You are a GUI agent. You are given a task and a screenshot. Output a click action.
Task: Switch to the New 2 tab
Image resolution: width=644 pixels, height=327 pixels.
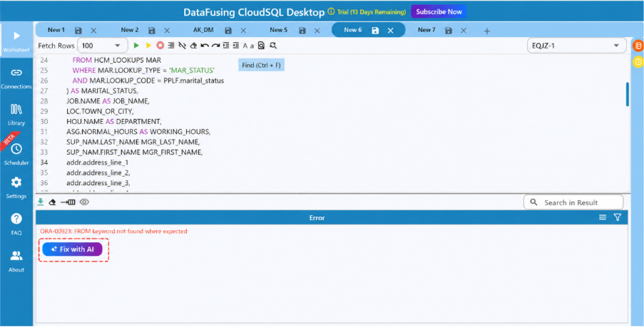pyautogui.click(x=130, y=30)
